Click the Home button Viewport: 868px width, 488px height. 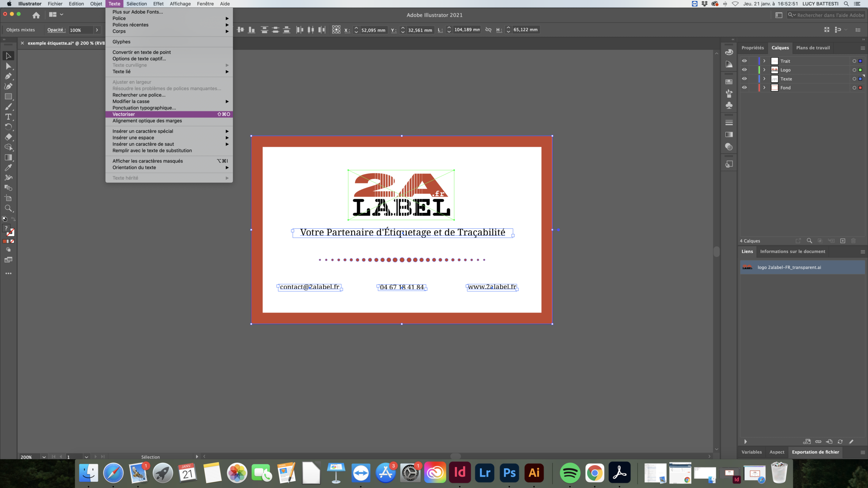click(36, 15)
